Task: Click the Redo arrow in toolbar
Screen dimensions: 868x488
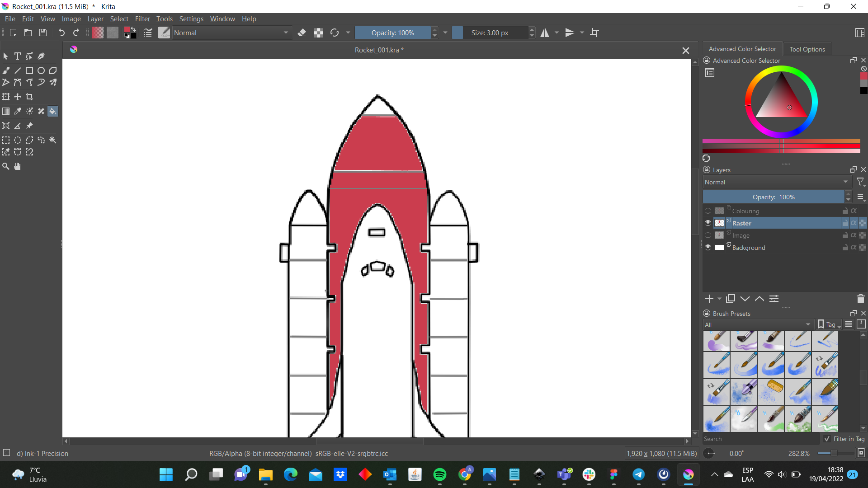Action: point(76,33)
